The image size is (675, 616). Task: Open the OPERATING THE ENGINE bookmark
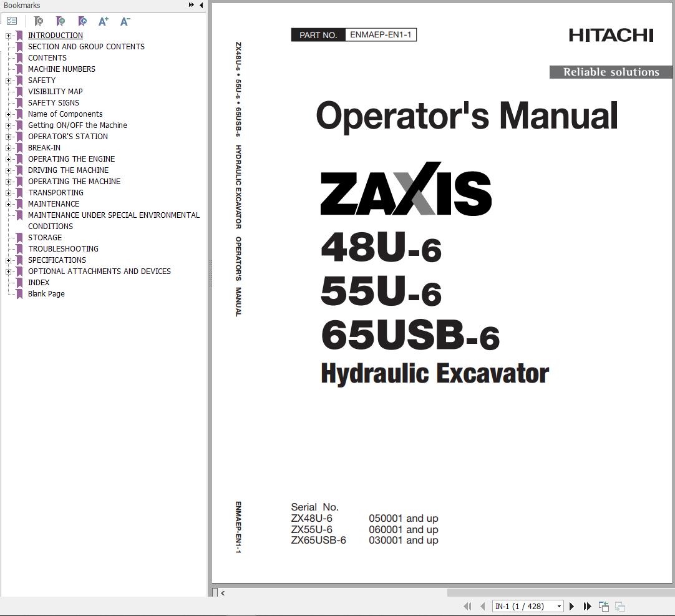point(72,159)
